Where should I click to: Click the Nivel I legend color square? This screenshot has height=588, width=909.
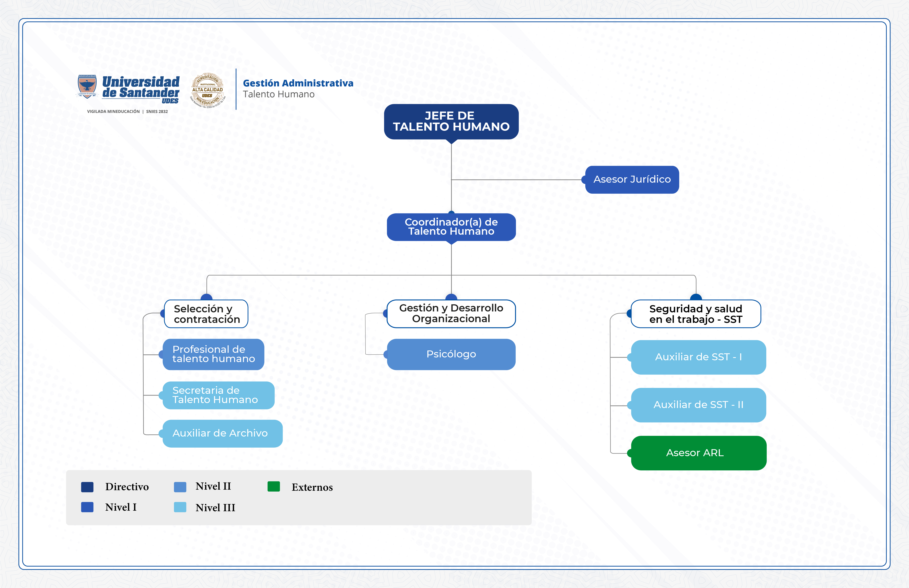coord(87,507)
